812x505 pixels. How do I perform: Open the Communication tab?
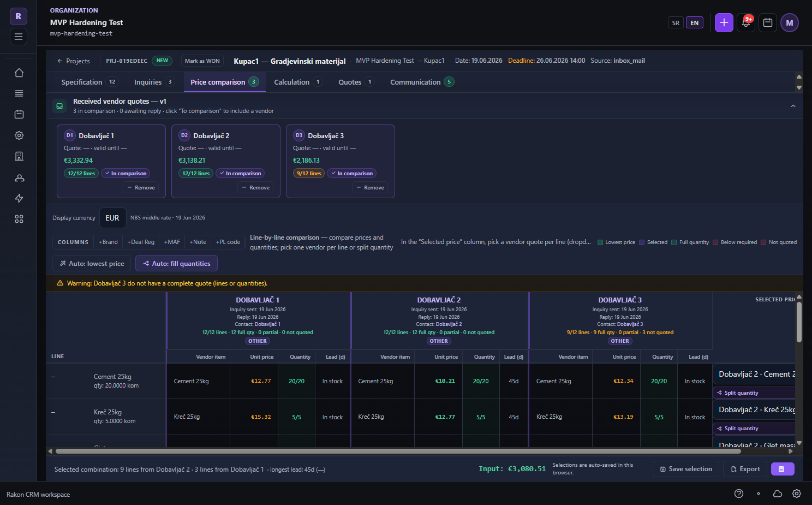pos(422,82)
